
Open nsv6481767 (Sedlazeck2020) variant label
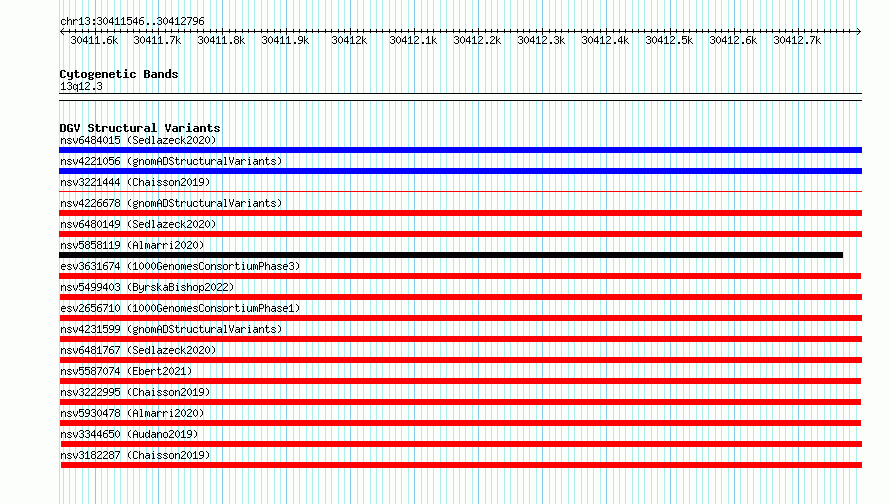[x=138, y=350]
